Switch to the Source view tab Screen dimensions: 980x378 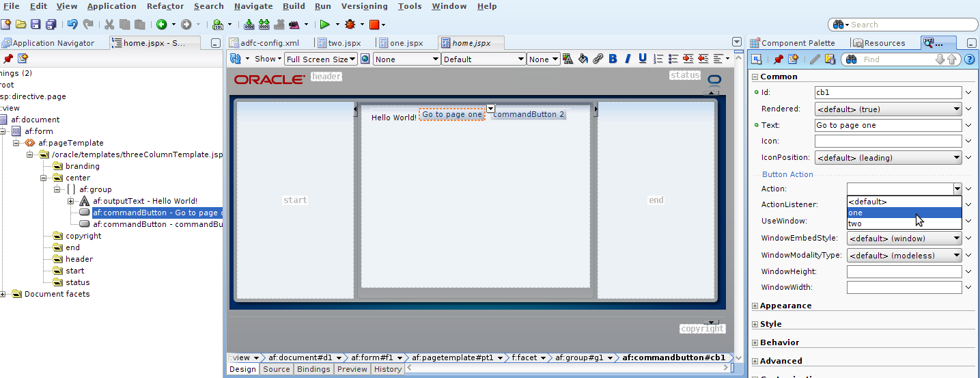tap(277, 369)
